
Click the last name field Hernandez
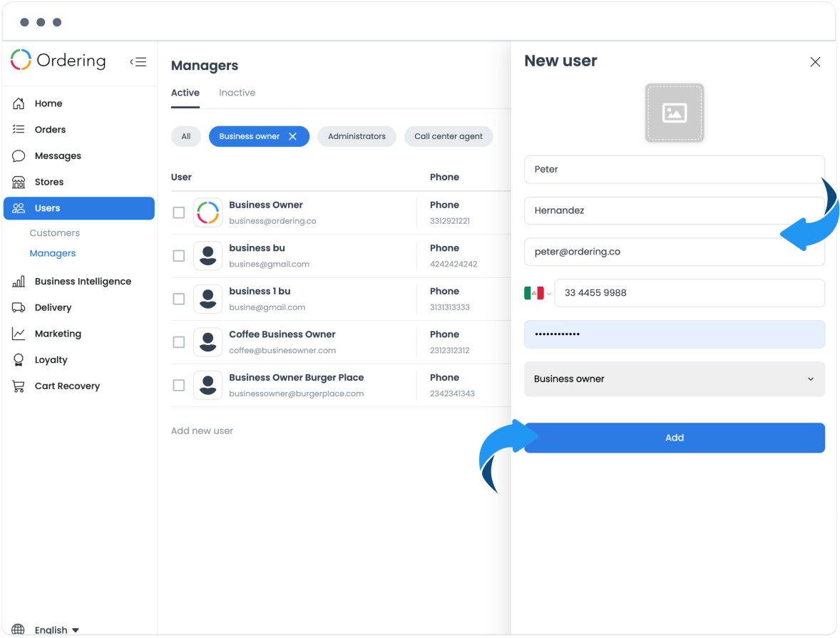[x=675, y=210]
